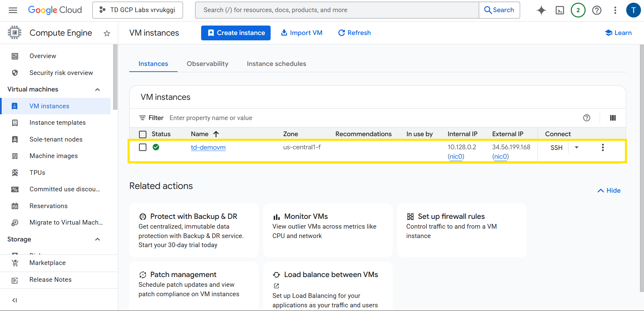Click the td-demovm row three-dot menu
The image size is (644, 311).
(x=603, y=148)
